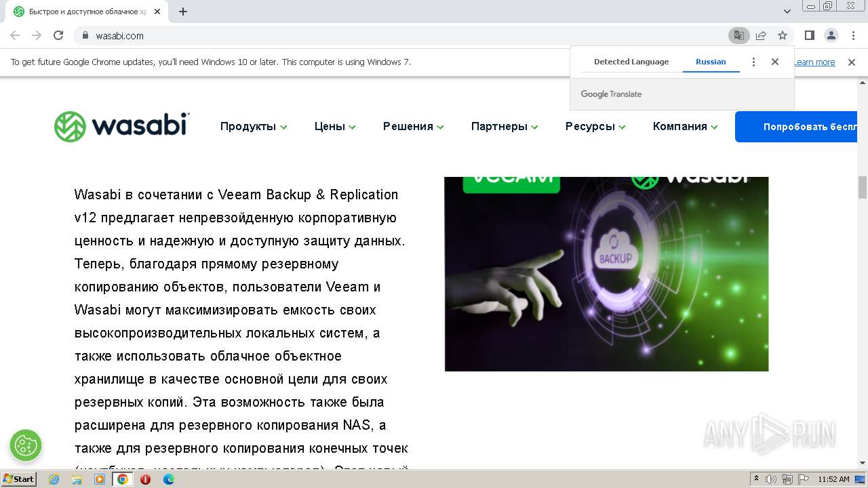The width and height of the screenshot is (868, 488).
Task: Launch Internet Explorer from the taskbar
Action: [x=54, y=479]
